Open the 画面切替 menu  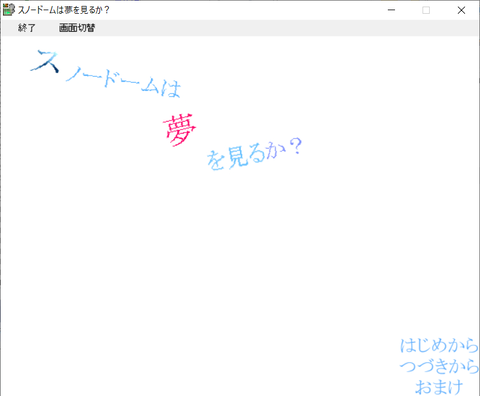[x=77, y=28]
